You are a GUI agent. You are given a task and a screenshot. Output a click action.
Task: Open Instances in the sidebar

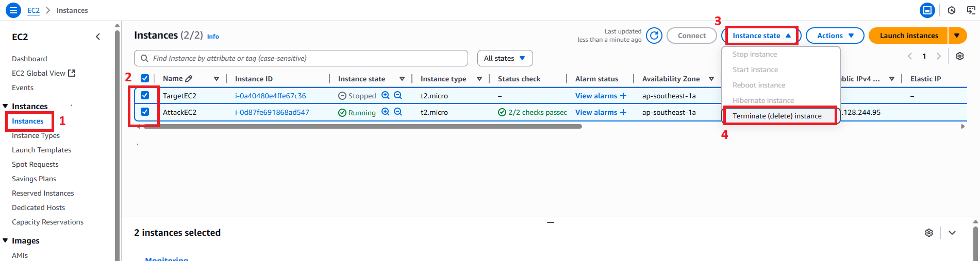pyautogui.click(x=28, y=121)
